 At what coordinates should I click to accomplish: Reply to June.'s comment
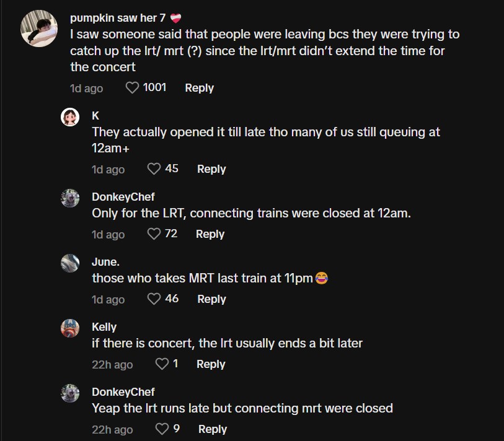tap(211, 299)
